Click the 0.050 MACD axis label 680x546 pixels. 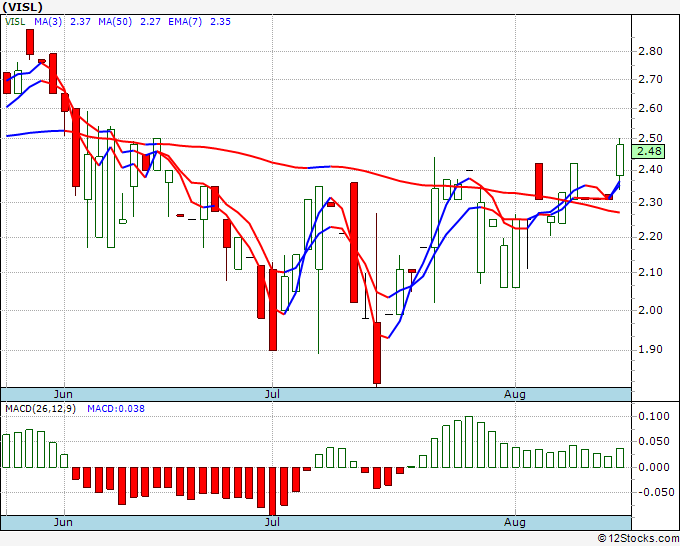pyautogui.click(x=654, y=441)
